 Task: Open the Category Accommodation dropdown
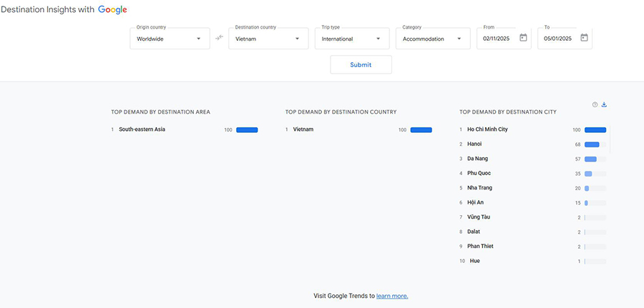click(433, 39)
